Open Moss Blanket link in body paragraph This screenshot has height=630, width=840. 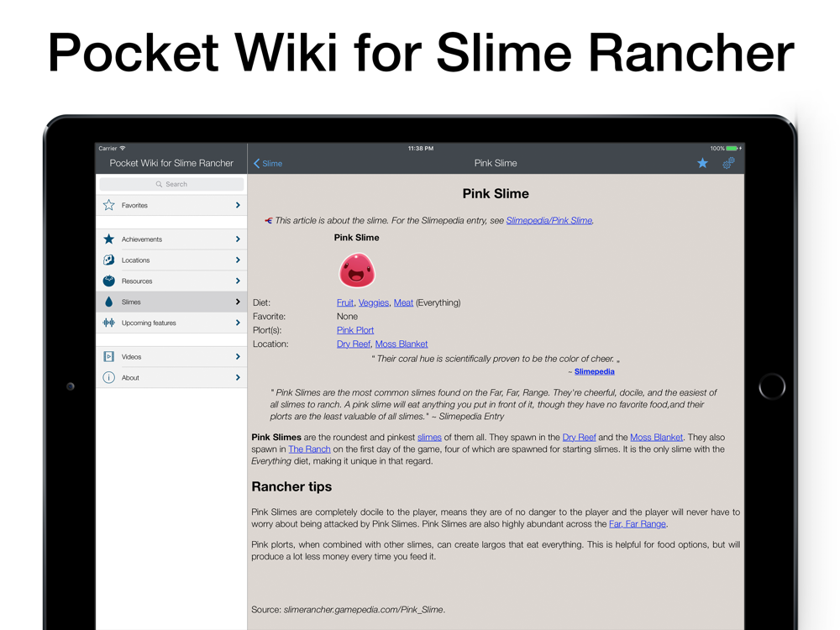[656, 437]
